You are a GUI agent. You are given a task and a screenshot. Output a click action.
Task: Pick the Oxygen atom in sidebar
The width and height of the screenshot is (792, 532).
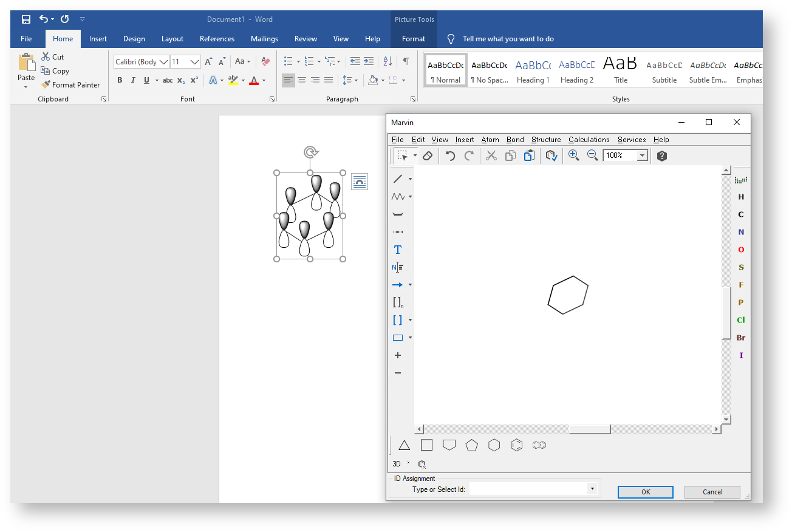point(740,250)
